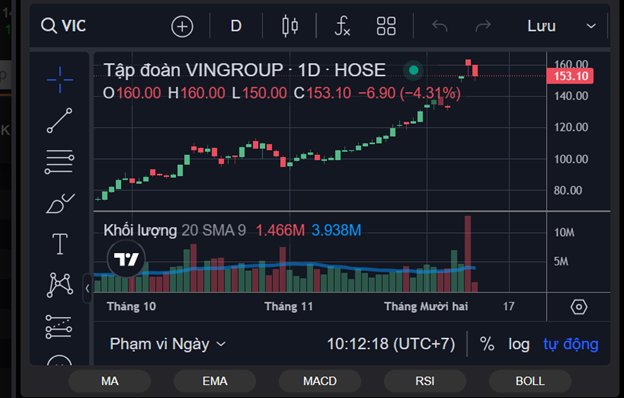Screen dimensions: 624x398
Task: Select the text annotation tool
Action: point(60,244)
